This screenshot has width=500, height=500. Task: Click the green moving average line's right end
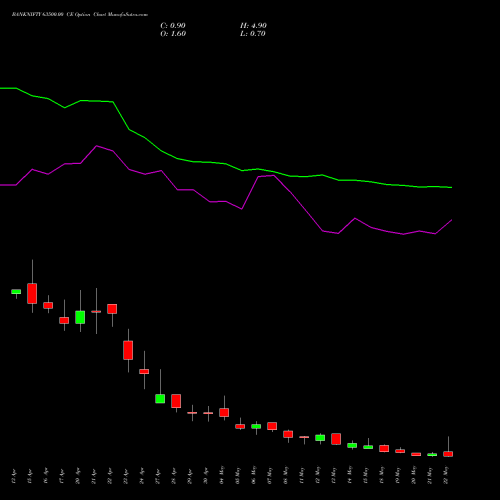click(451, 187)
